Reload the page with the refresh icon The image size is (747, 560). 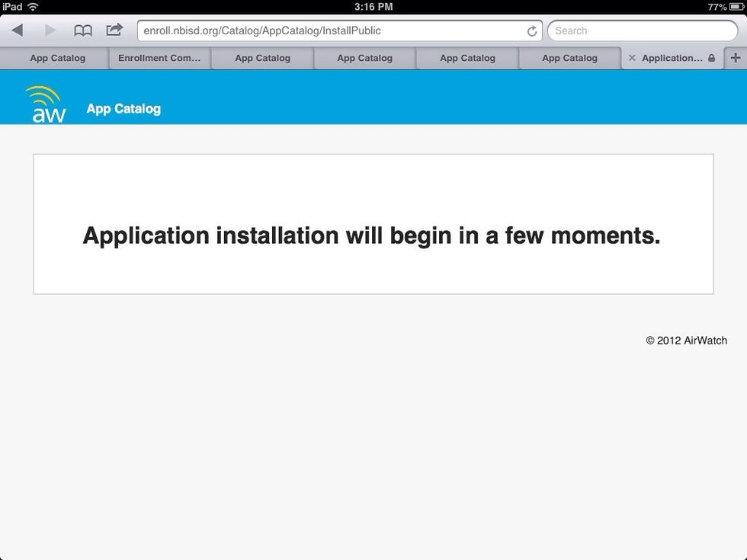532,30
